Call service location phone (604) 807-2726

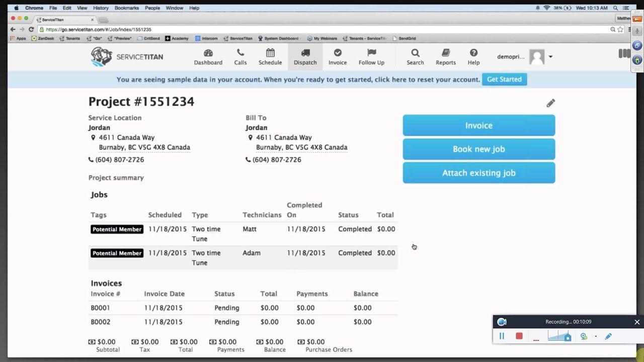pos(120,159)
